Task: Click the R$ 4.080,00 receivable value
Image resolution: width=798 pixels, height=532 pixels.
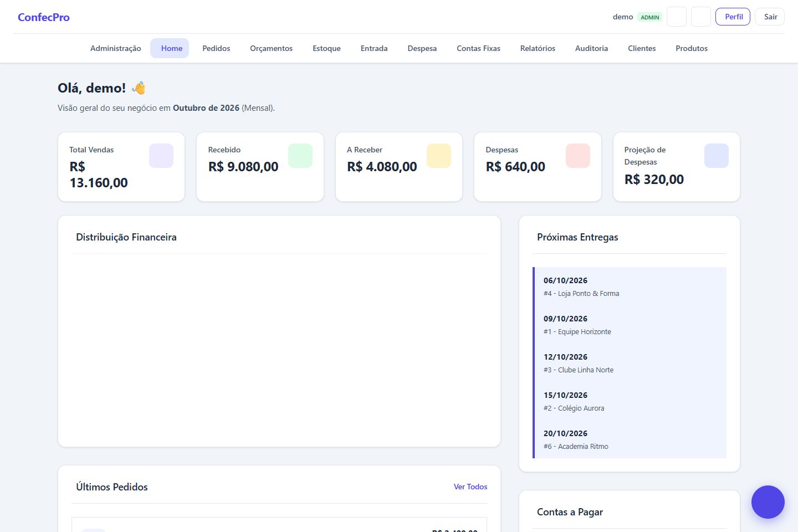Action: 382,167
